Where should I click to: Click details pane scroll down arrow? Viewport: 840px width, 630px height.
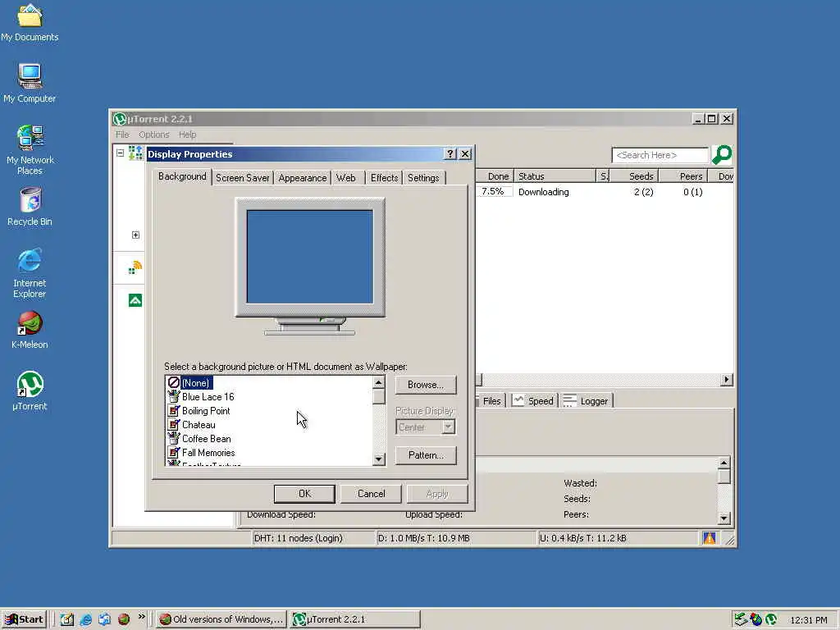[x=724, y=518]
